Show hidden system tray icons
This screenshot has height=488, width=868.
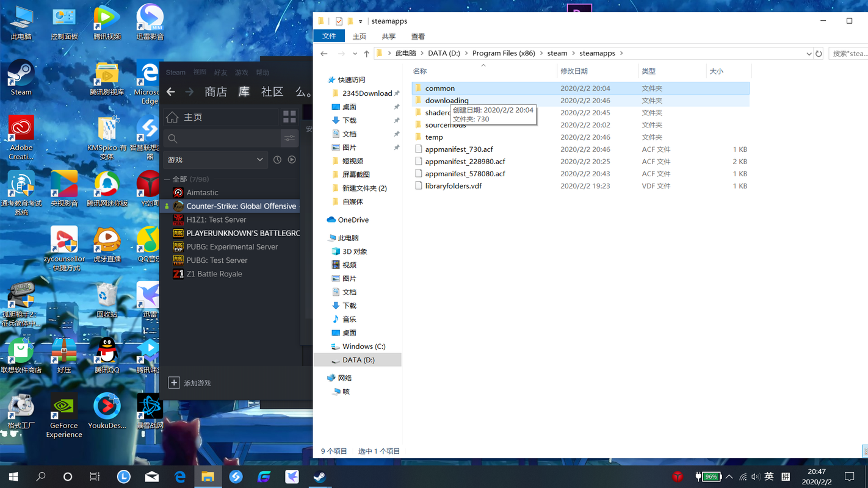tap(729, 476)
